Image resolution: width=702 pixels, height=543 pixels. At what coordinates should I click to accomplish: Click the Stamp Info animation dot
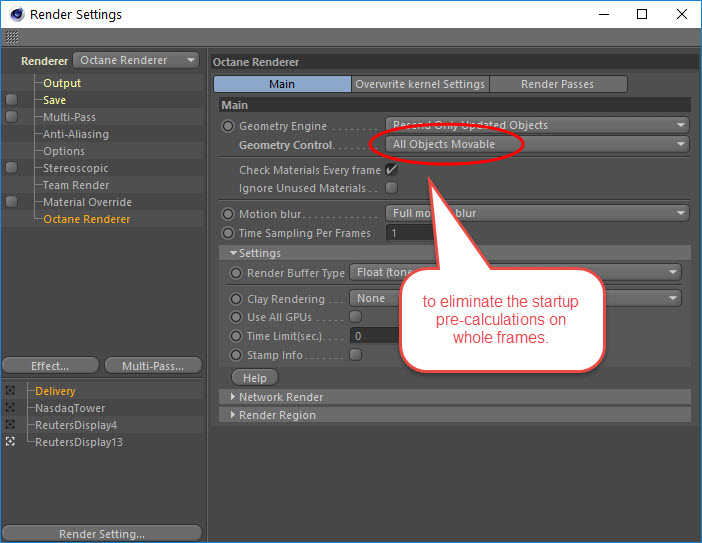[236, 355]
